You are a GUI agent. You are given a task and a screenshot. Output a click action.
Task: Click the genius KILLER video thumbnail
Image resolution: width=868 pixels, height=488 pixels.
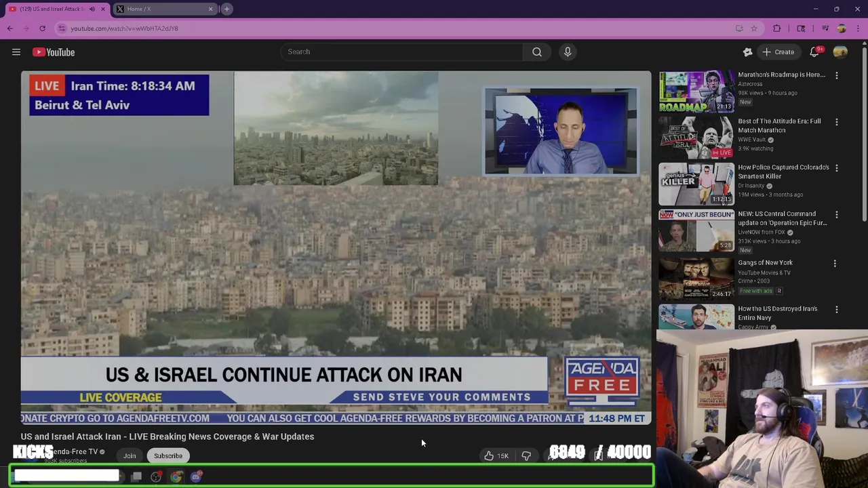click(x=696, y=184)
